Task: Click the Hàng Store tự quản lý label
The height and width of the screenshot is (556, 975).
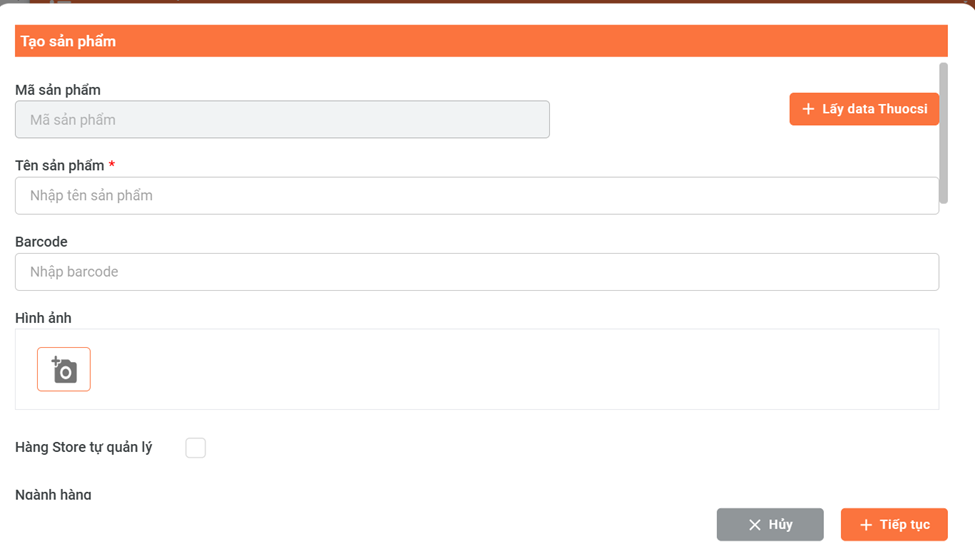Action: tap(84, 447)
